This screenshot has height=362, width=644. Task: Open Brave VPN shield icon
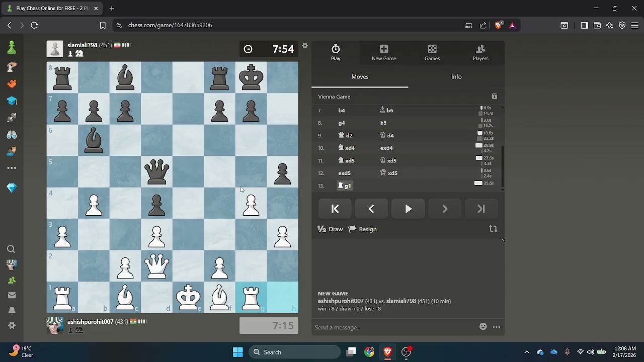(x=622, y=25)
